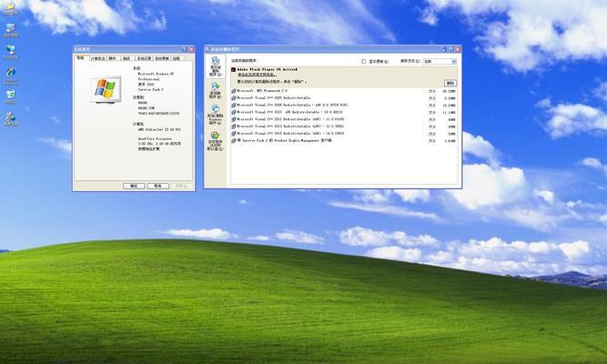Click the 'Quad-Core Processor' text in System Properties

(155, 138)
